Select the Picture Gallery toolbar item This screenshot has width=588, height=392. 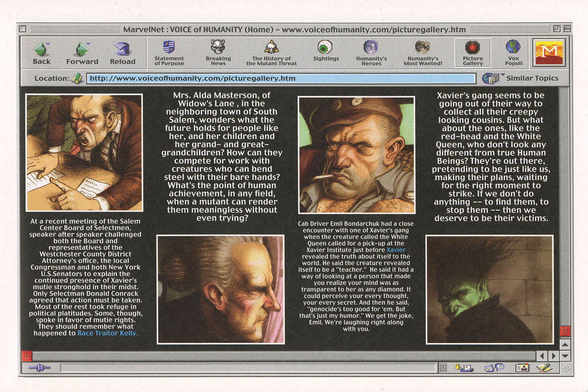(x=473, y=53)
